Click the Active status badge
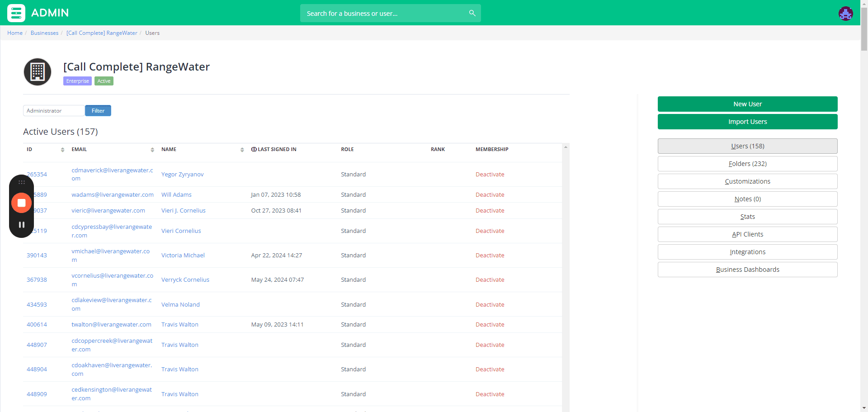 point(104,81)
